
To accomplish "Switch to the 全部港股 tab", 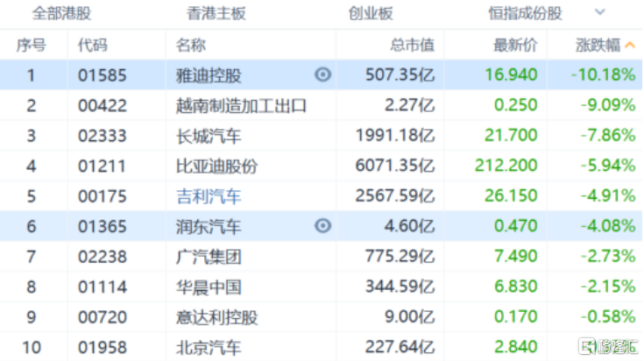I will (61, 14).
